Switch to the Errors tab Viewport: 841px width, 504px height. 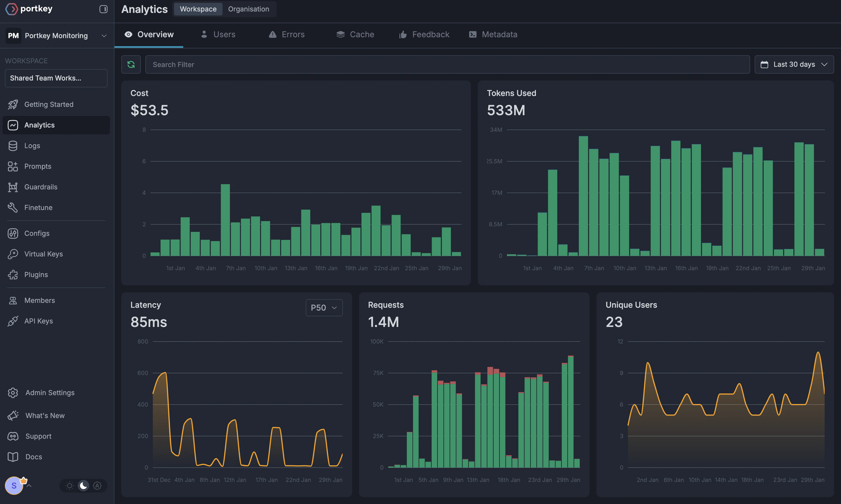tap(286, 35)
